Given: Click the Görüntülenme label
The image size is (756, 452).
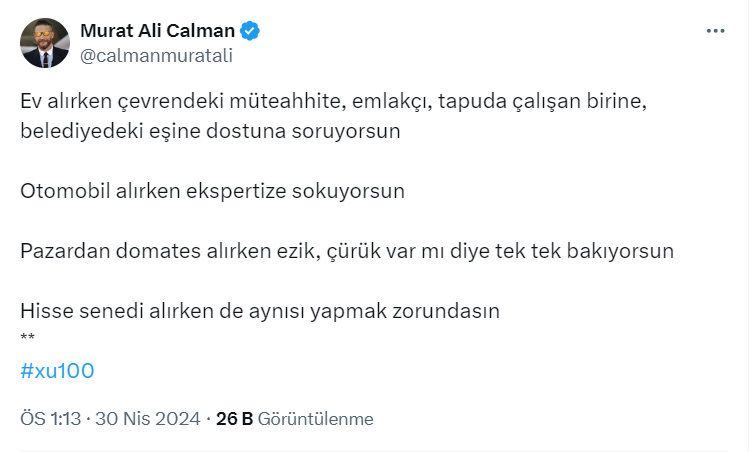Looking at the screenshot, I should pos(315,419).
